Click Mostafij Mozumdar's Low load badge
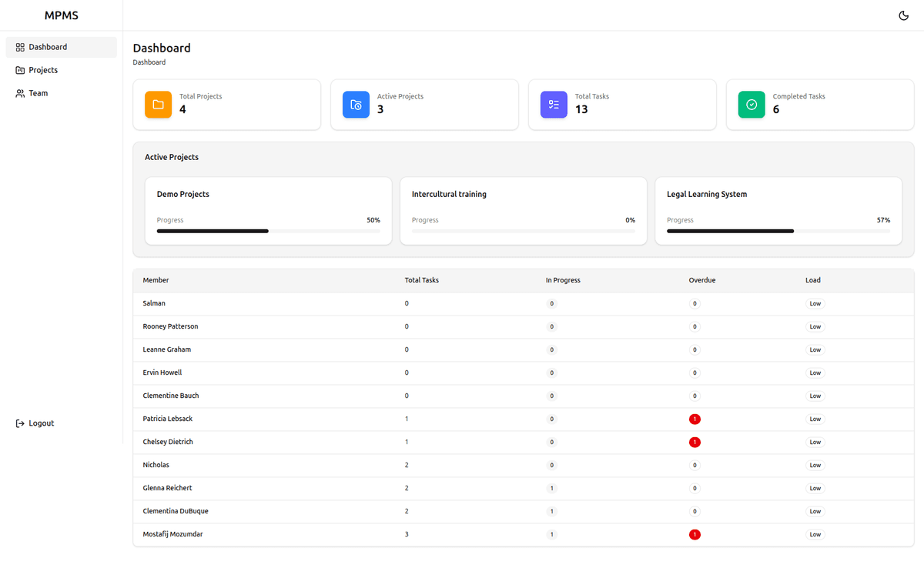The height and width of the screenshot is (568, 924). tap(815, 535)
